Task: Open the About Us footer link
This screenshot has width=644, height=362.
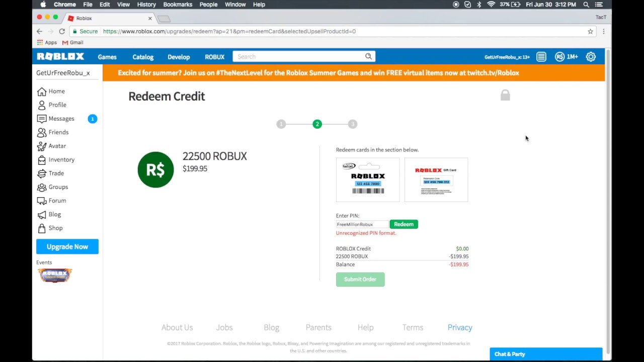Action: click(x=177, y=327)
